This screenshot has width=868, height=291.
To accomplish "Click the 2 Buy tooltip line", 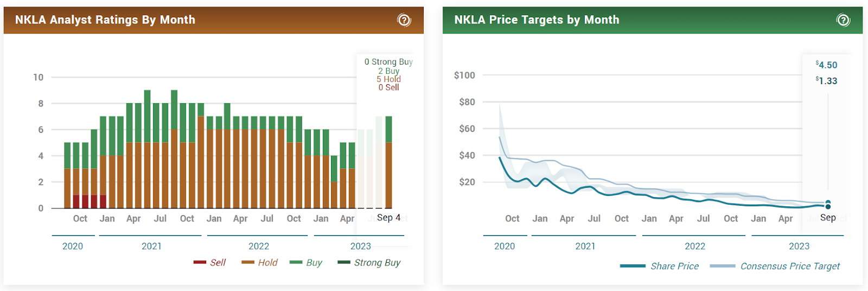I will point(388,71).
